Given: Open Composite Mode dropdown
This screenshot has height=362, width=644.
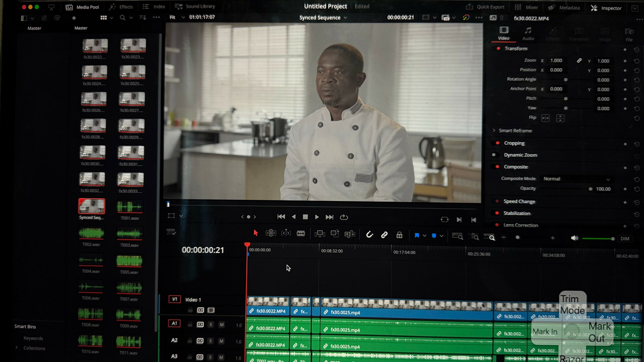Looking at the screenshot, I should click(x=576, y=179).
